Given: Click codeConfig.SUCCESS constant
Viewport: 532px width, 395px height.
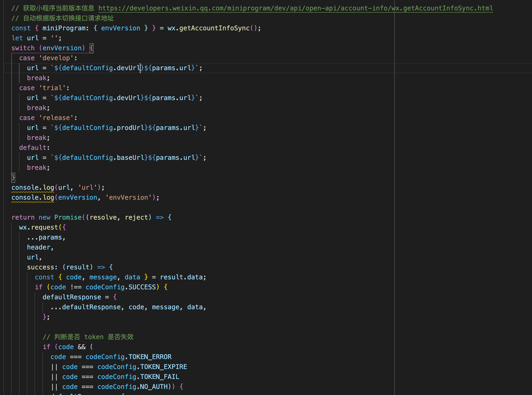Looking at the screenshot, I should 142,287.
